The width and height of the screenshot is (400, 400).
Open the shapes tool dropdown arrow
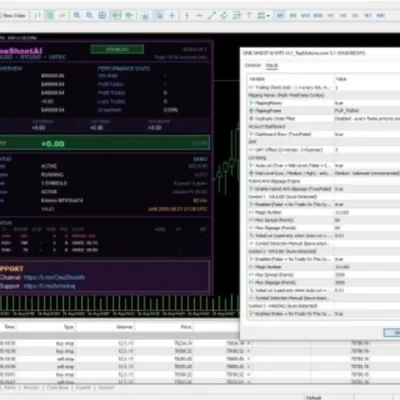click(x=268, y=16)
